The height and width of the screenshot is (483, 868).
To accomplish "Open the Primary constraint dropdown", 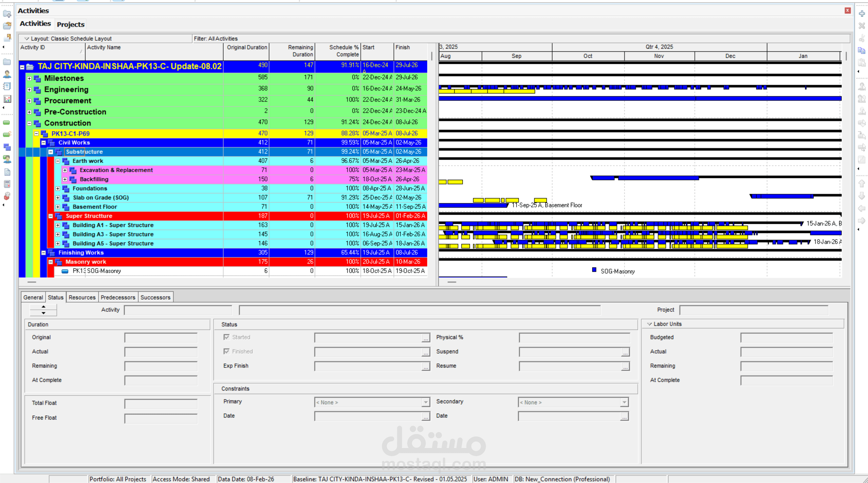I will click(425, 402).
